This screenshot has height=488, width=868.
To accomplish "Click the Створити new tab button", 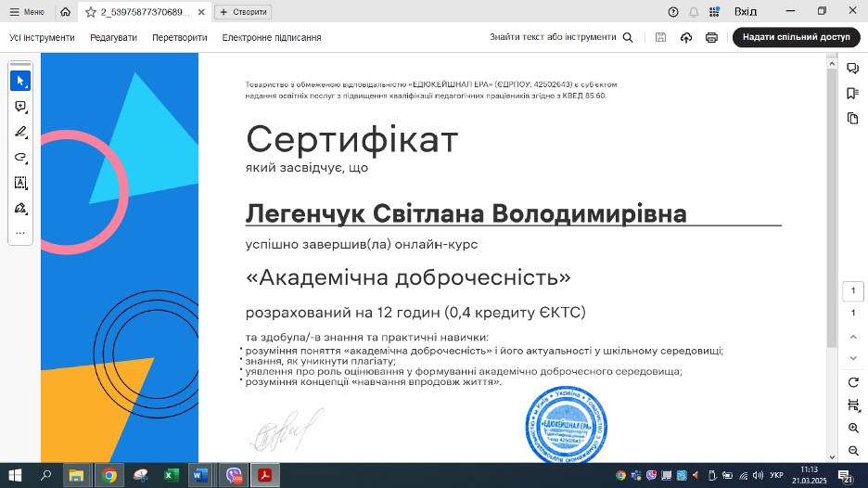I will click(x=243, y=12).
